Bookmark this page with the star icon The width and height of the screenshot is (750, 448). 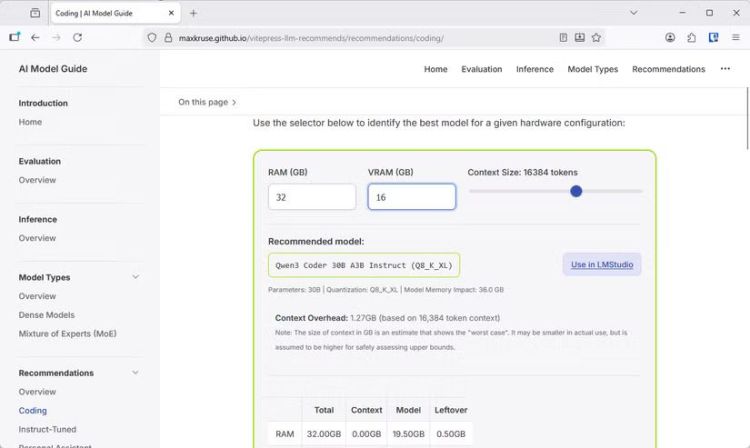pyautogui.click(x=596, y=37)
